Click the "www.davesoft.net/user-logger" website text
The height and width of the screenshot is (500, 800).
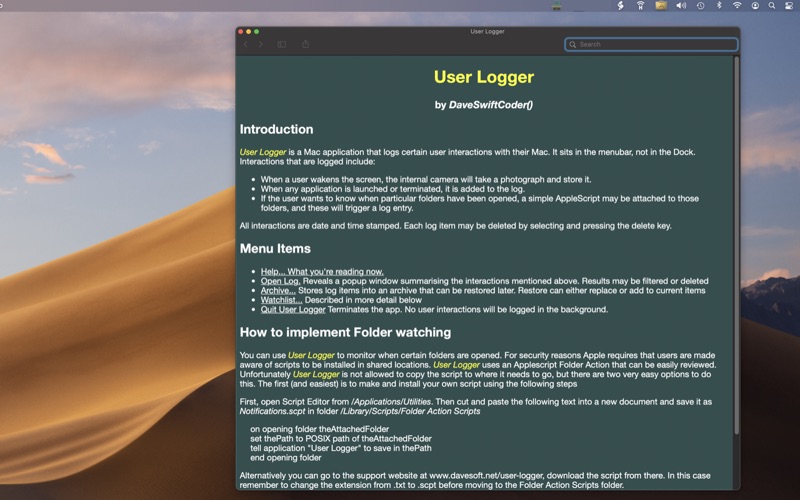[487, 476]
